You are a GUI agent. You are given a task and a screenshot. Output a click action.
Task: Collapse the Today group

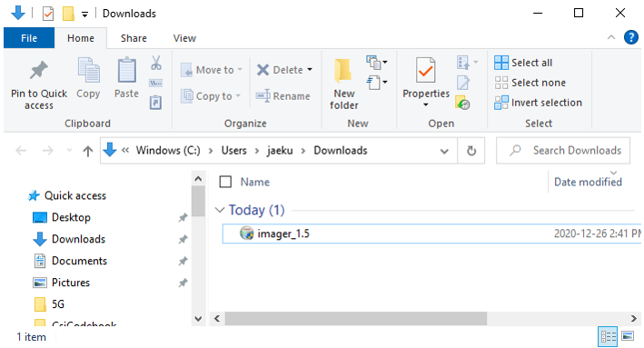tap(220, 210)
